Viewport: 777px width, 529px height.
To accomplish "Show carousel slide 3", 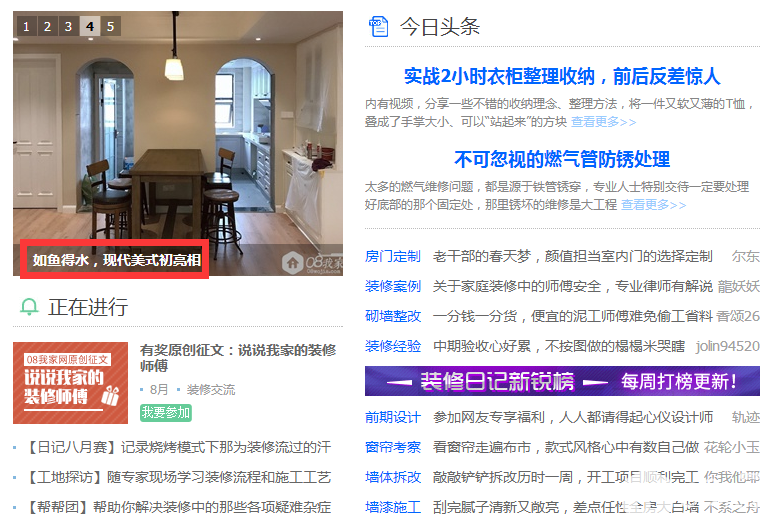I will [68, 26].
